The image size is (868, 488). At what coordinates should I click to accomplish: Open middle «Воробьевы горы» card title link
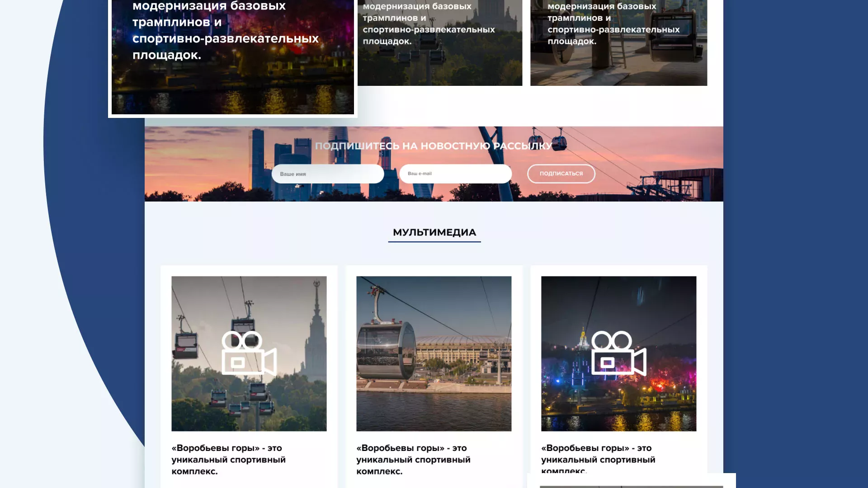[413, 460]
